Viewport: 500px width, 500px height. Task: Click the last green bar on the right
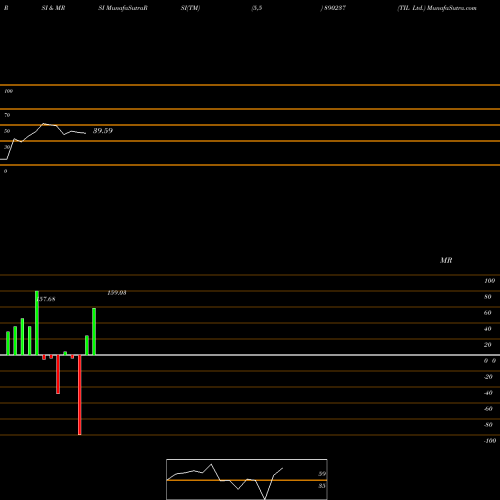pyautogui.click(x=94, y=332)
